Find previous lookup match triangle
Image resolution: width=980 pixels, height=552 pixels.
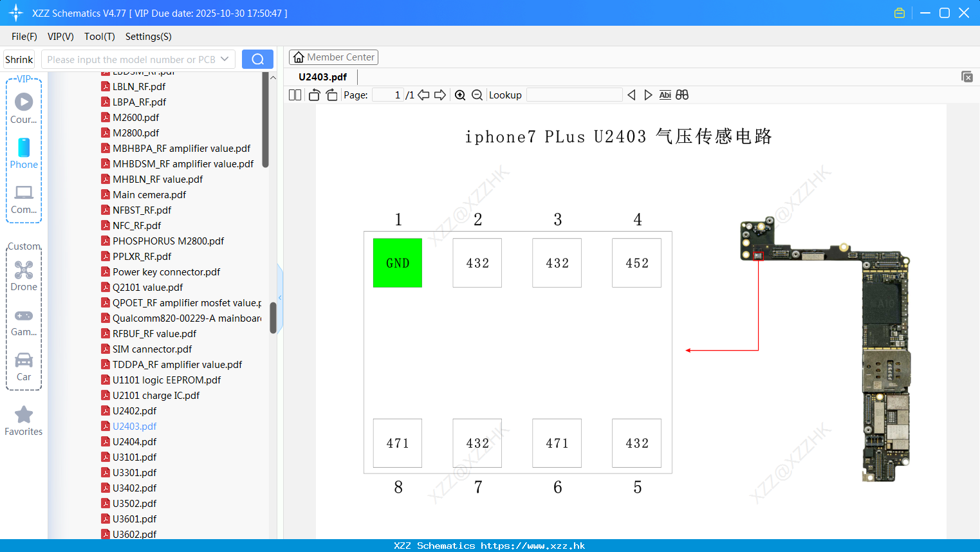click(x=631, y=95)
